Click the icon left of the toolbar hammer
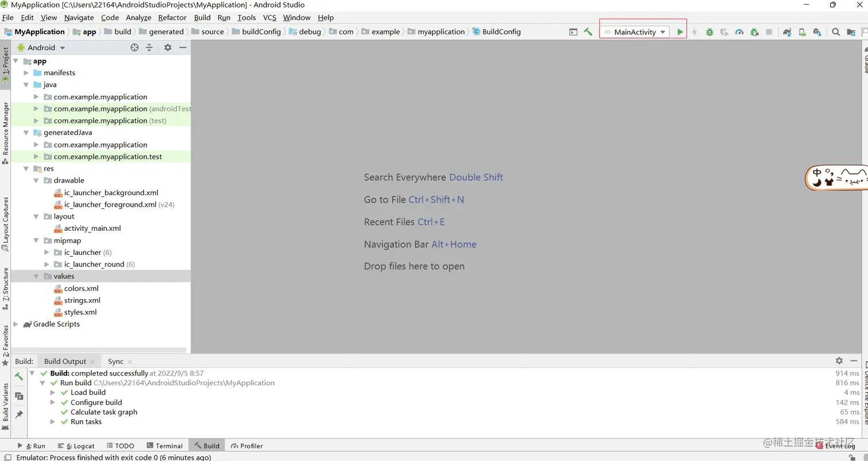The height and width of the screenshot is (461, 868). (573, 32)
